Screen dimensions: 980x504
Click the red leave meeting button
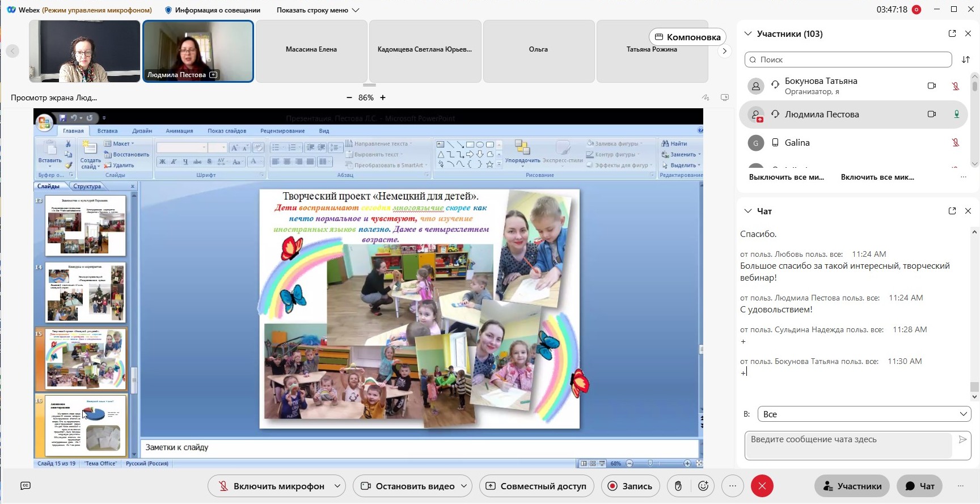[x=762, y=486]
